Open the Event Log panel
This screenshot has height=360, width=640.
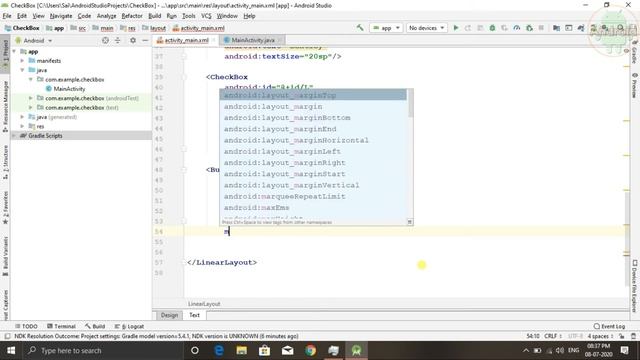tap(609, 326)
